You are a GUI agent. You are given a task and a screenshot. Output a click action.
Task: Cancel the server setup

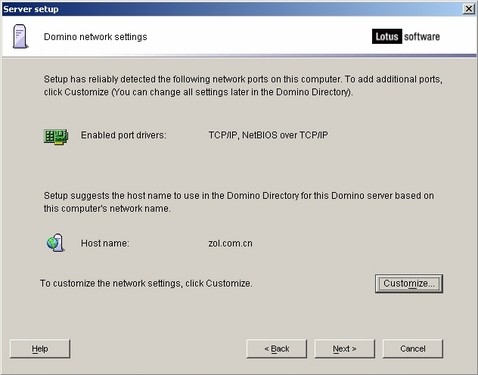tap(412, 349)
